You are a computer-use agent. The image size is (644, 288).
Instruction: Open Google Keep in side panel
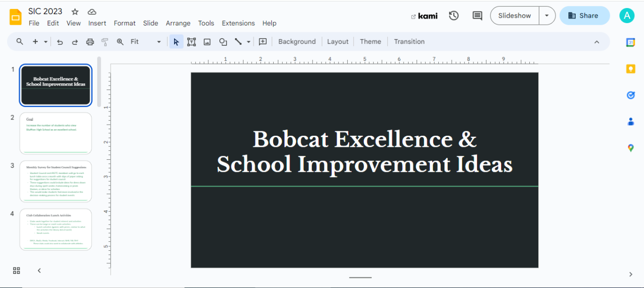(630, 69)
